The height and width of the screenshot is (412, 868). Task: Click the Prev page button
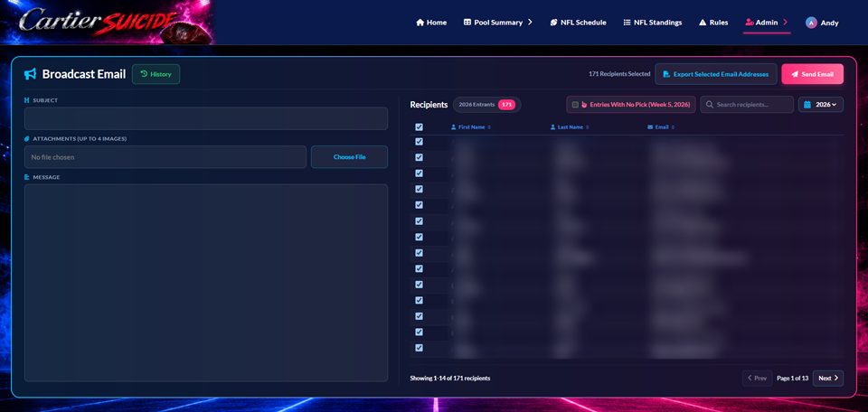(x=758, y=379)
